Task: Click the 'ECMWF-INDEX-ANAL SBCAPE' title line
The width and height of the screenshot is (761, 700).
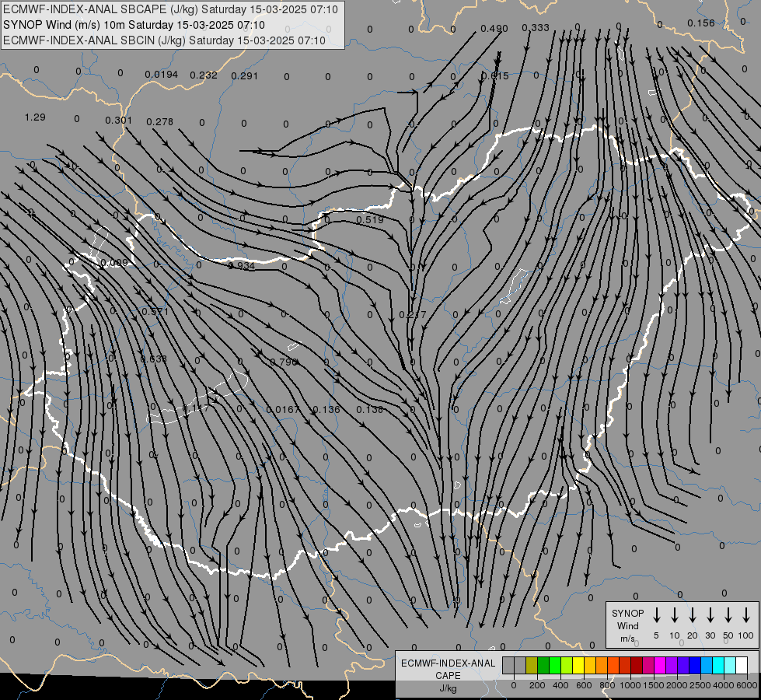Action: pyautogui.click(x=170, y=9)
